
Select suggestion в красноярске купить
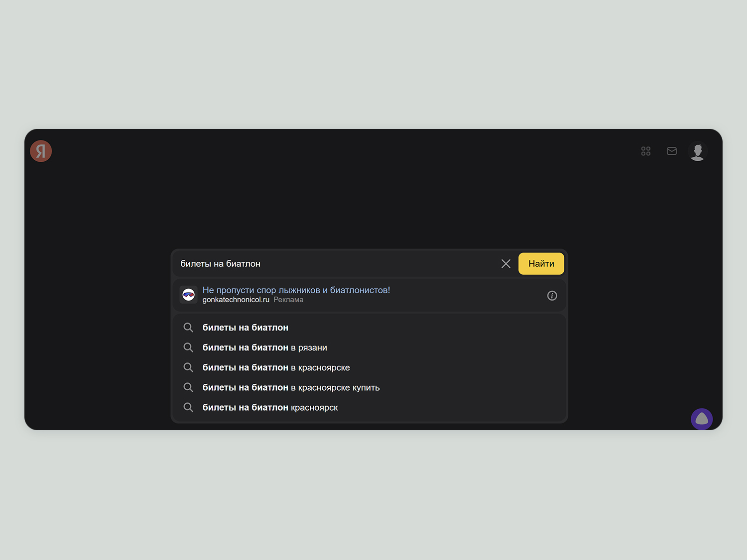pyautogui.click(x=369, y=387)
